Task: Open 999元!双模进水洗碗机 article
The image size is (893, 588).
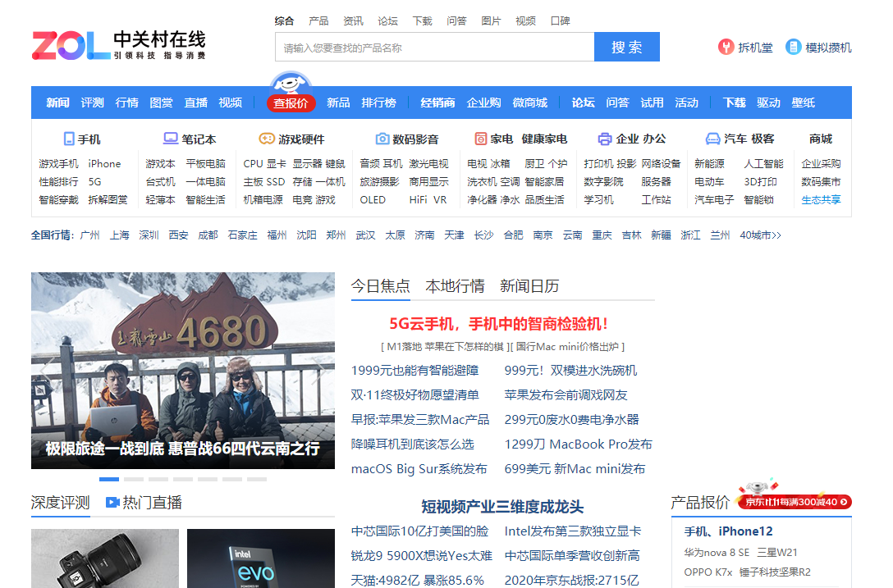Action: point(570,371)
